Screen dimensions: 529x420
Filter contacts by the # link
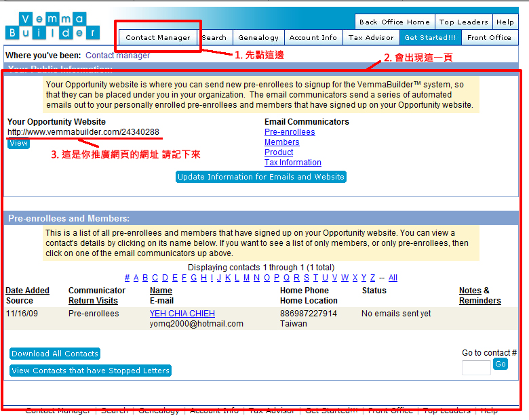pos(128,278)
